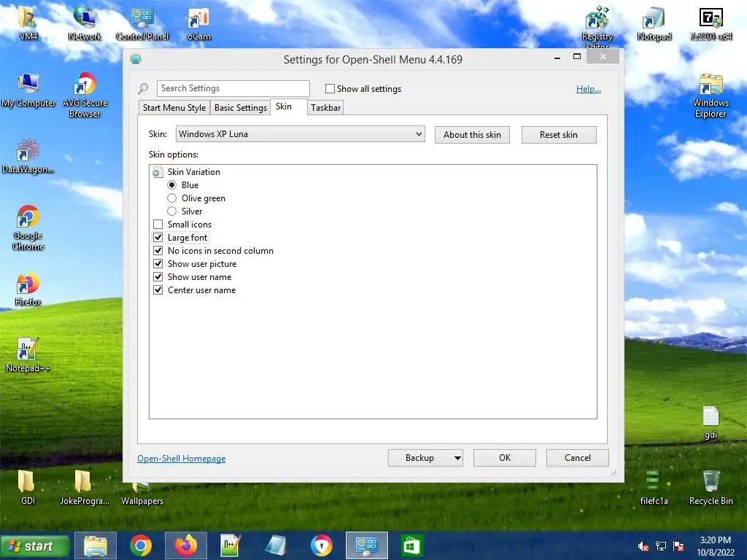Click the Microsoft Store taskbar icon
Image resolution: width=747 pixels, height=560 pixels.
coord(411,545)
